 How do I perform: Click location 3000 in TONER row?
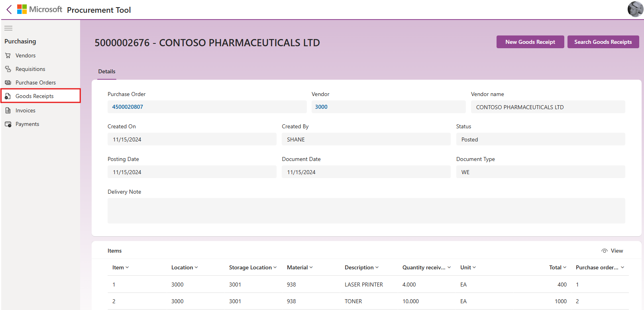(x=177, y=301)
